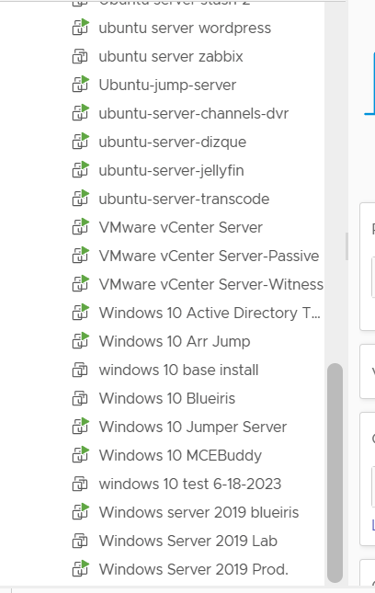Click the VM icon beside ubuntu-server-transcode
The width and height of the screenshot is (375, 593).
[x=80, y=199]
